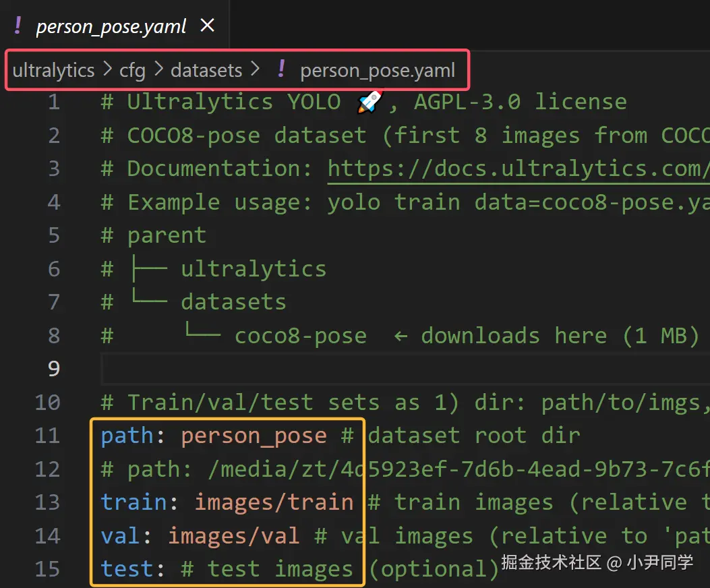Click the rocket emoji on line 1

370,102
